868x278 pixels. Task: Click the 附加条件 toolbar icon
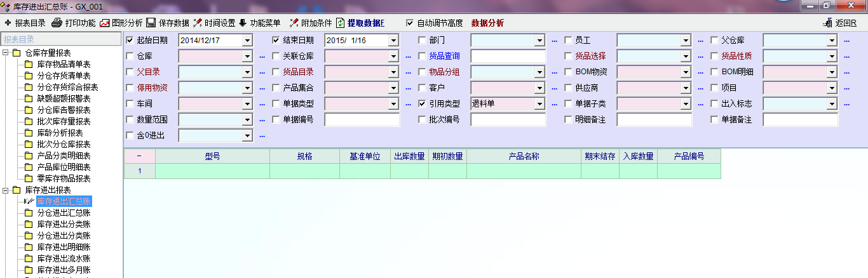click(294, 23)
